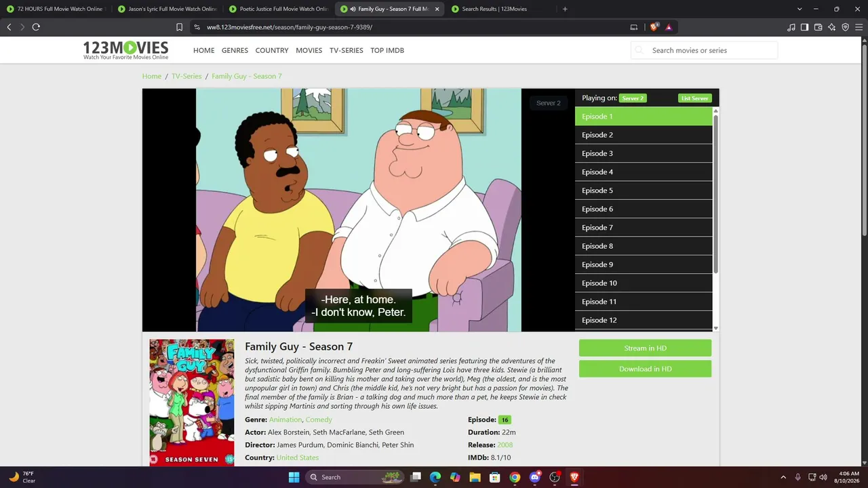The width and height of the screenshot is (868, 488).
Task: Open a new browser tab
Action: [565, 9]
